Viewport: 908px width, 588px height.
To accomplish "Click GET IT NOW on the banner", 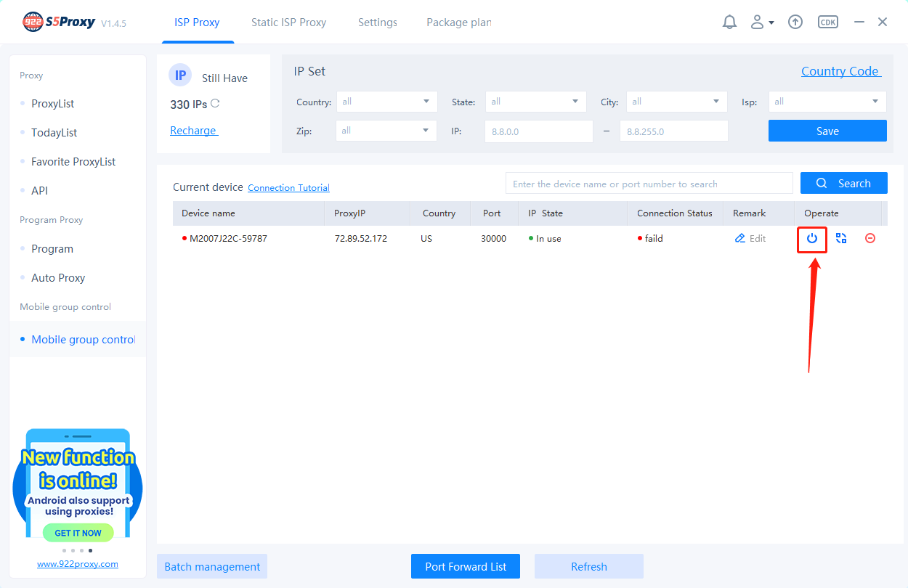I will point(78,533).
